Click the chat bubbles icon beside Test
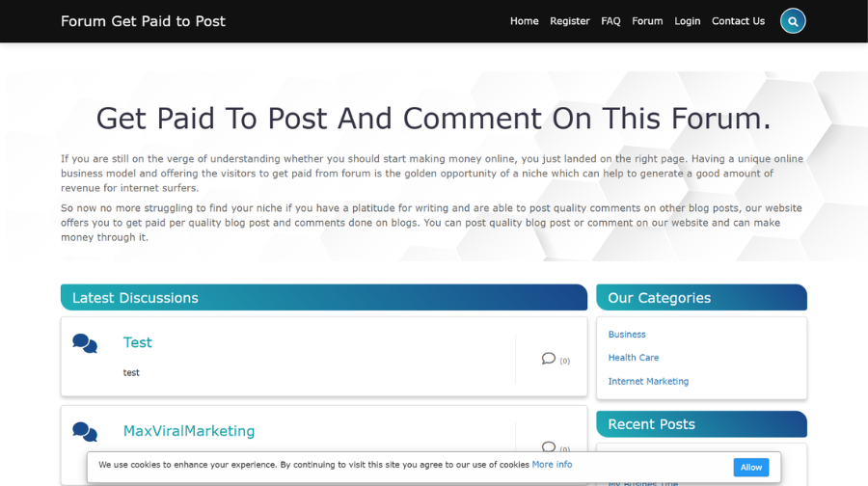 pyautogui.click(x=85, y=343)
